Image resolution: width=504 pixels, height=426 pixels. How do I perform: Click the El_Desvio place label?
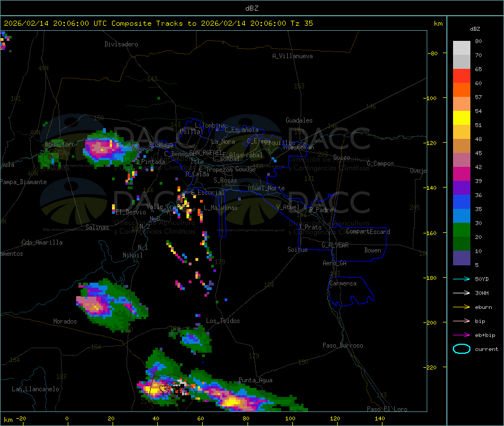coord(130,212)
